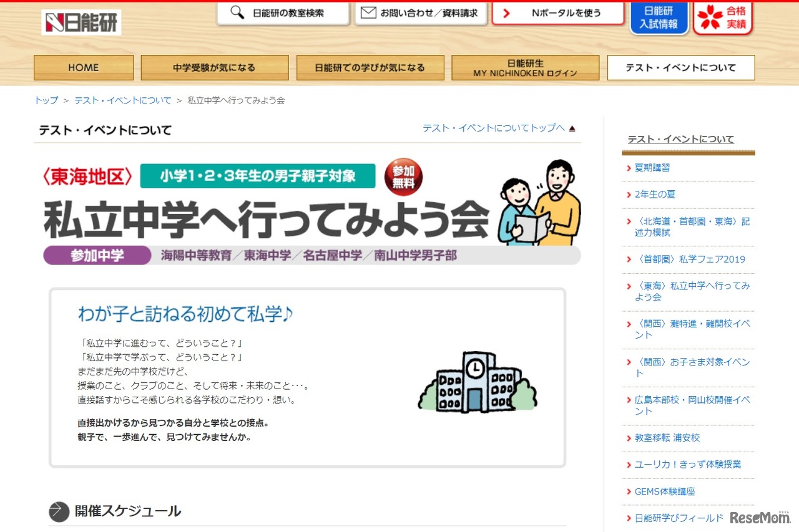Open the 2年生の夏 sidebar link
The width and height of the screenshot is (799, 532).
655,195
